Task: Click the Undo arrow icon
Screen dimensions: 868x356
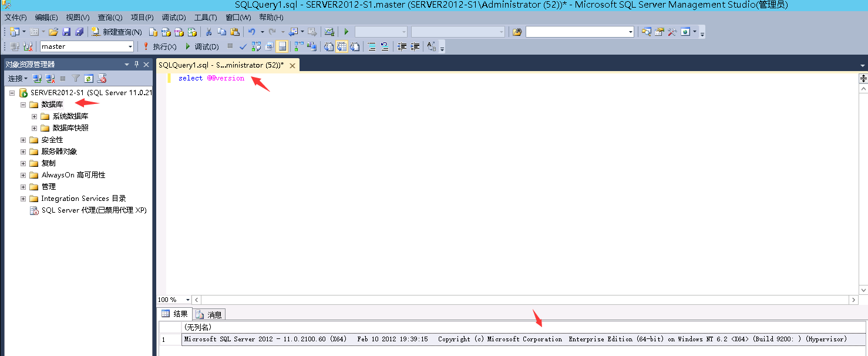Action: click(x=251, y=32)
